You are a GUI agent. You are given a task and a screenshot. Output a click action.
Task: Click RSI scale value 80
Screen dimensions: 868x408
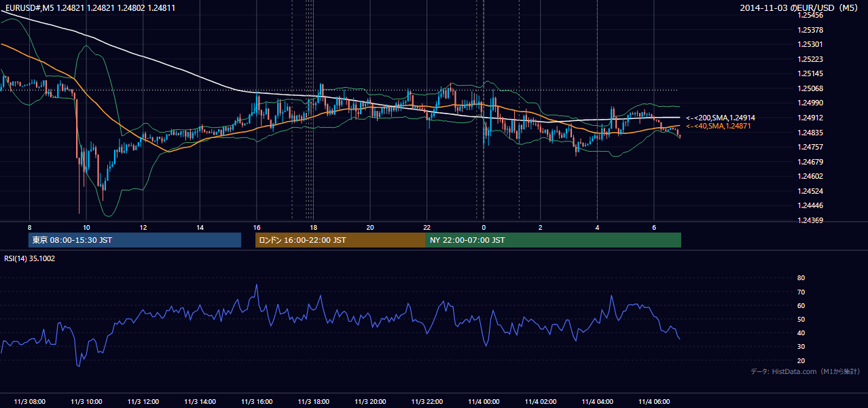click(801, 278)
